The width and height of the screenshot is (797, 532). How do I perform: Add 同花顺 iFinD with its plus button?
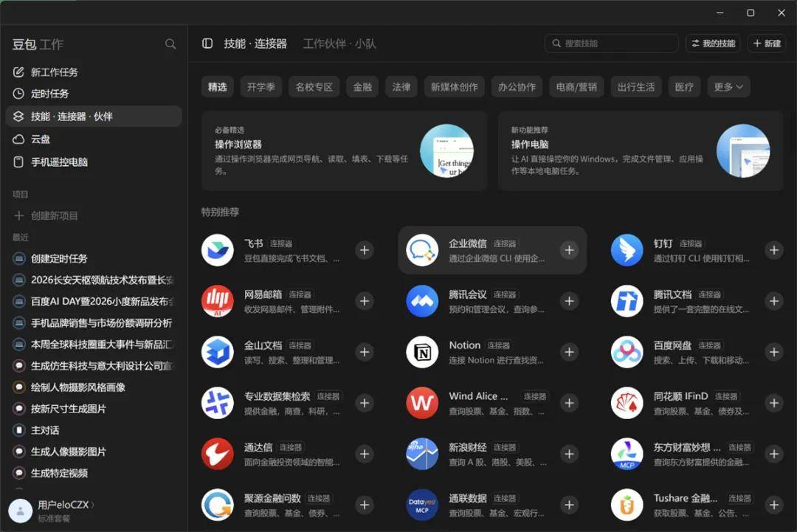tap(774, 403)
